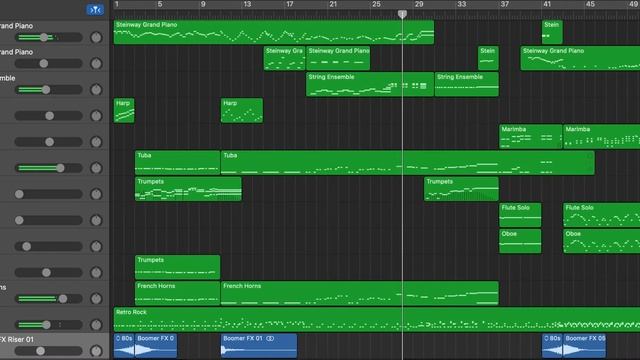Click bar 5 in the timeline ruler

(160, 4)
